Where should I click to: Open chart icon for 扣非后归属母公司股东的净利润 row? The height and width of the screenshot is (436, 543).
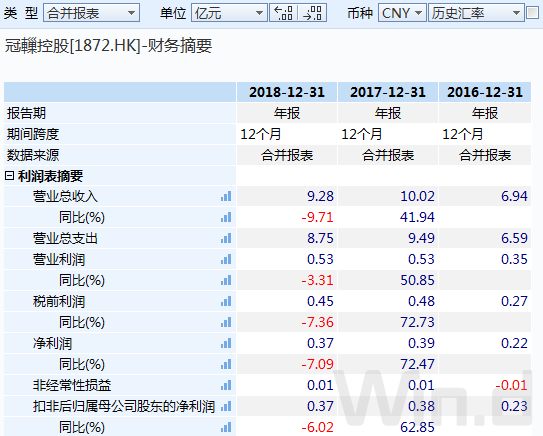click(x=226, y=406)
